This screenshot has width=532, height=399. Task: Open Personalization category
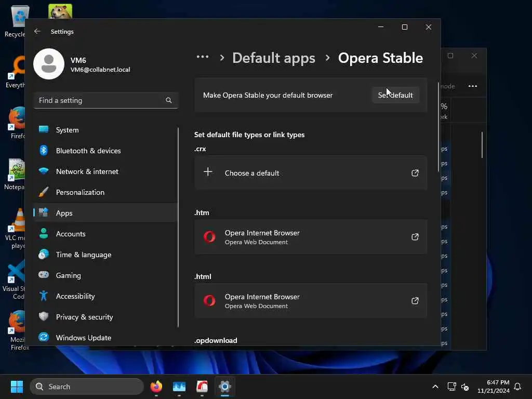(105, 192)
